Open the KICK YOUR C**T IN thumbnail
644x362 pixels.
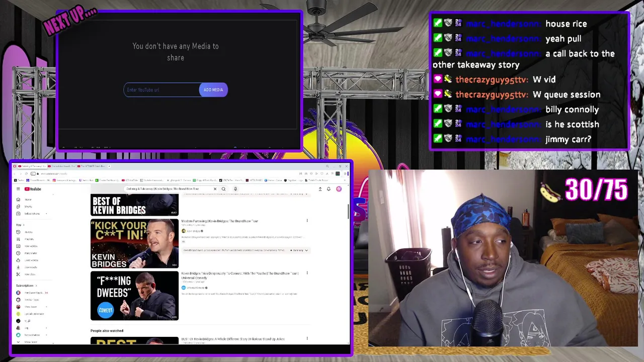[134, 243]
